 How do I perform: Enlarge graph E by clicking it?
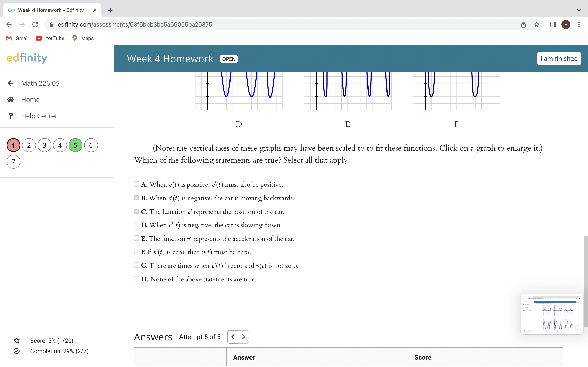347,91
